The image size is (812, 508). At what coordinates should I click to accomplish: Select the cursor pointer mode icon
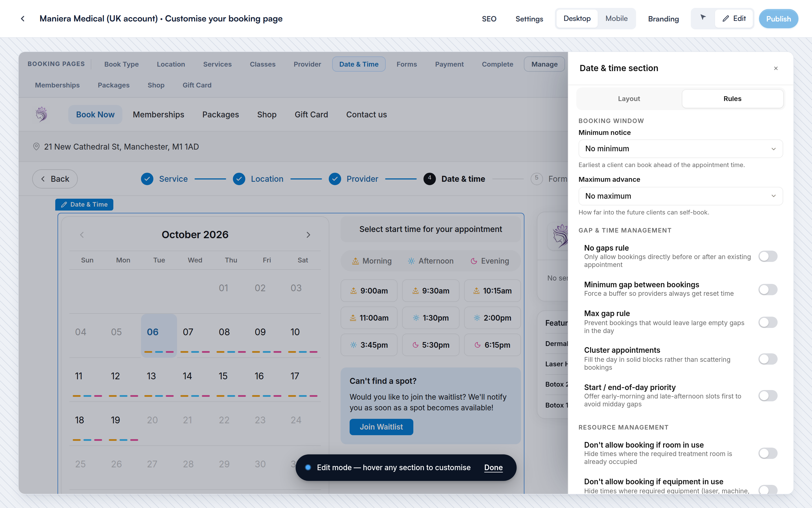(703, 18)
